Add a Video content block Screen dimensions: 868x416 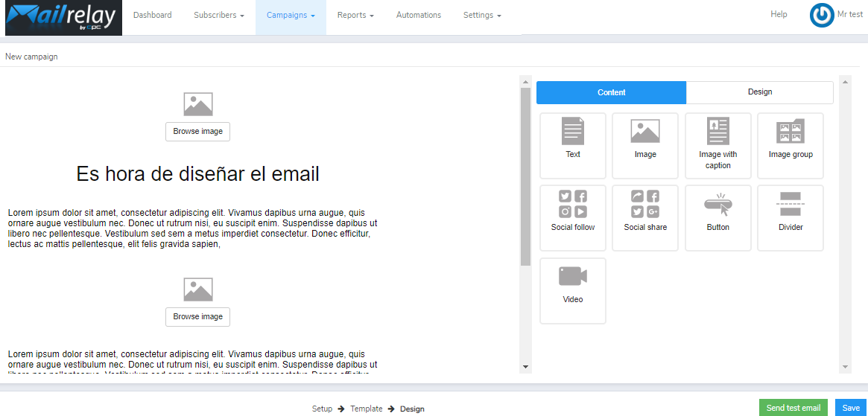point(572,291)
